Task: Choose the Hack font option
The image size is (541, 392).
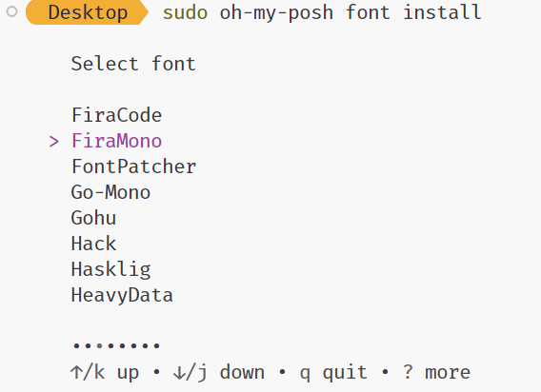Action: pyautogui.click(x=93, y=244)
